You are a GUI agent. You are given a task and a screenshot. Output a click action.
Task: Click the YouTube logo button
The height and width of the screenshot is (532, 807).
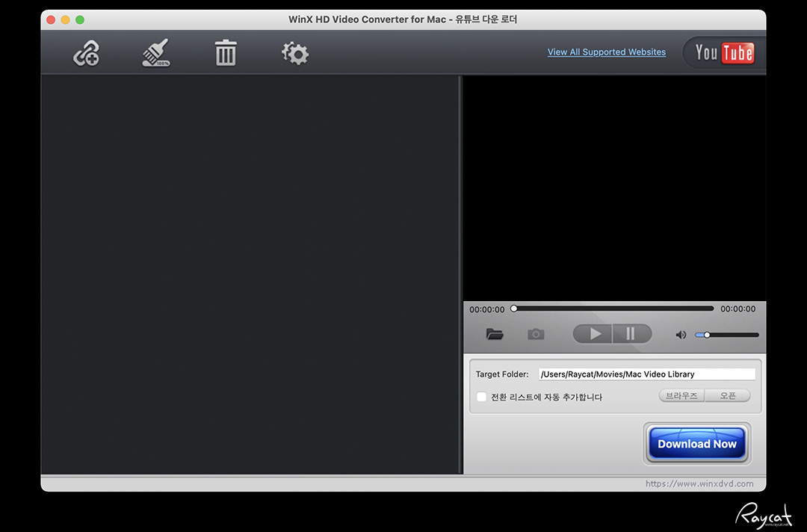[724, 52]
